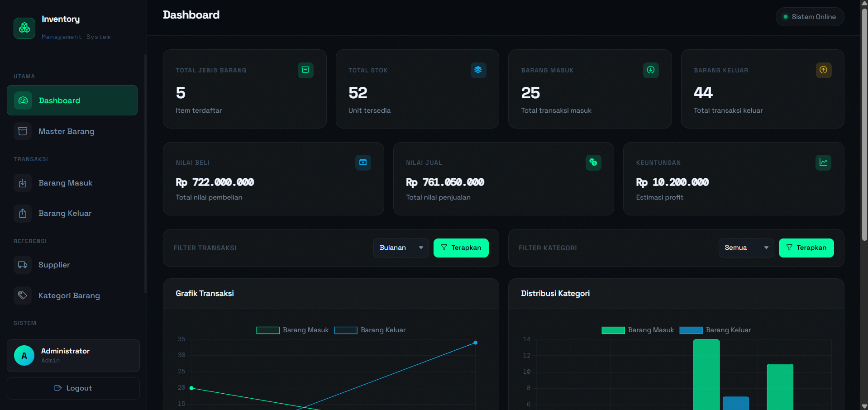Toggle Barang Masuk legend in Distribusi Kategori
The height and width of the screenshot is (410, 868).
coord(638,330)
